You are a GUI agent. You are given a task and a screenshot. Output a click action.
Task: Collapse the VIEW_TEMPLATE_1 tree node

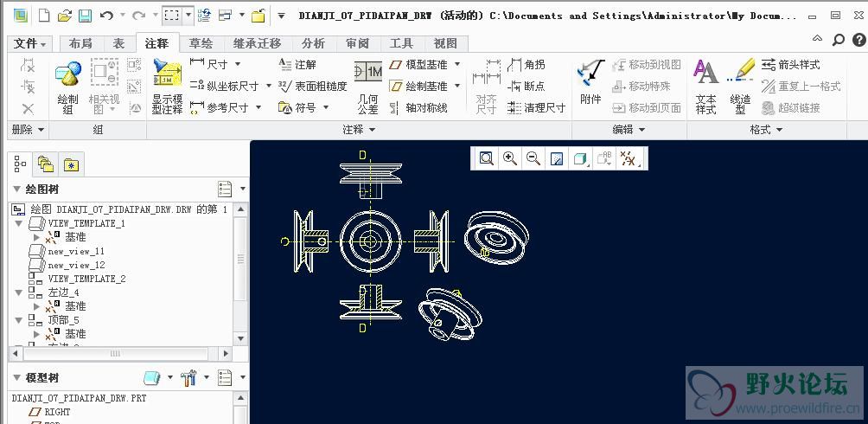[x=19, y=223]
